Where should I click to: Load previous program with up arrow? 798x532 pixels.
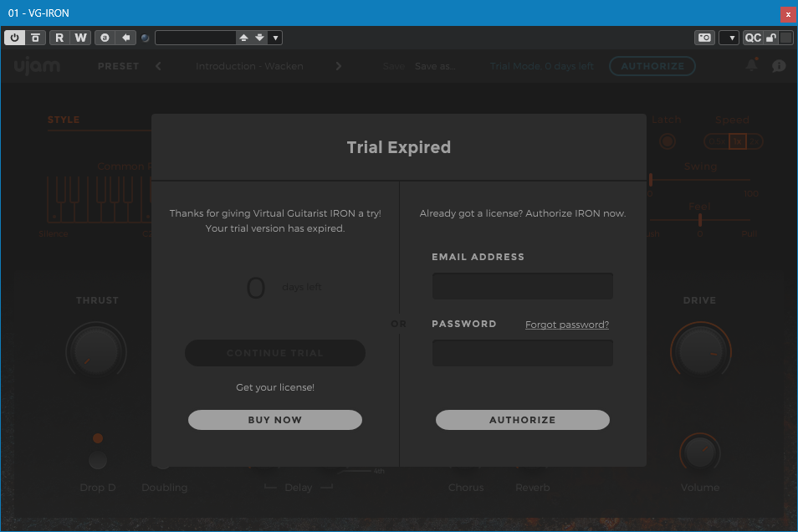click(243, 38)
